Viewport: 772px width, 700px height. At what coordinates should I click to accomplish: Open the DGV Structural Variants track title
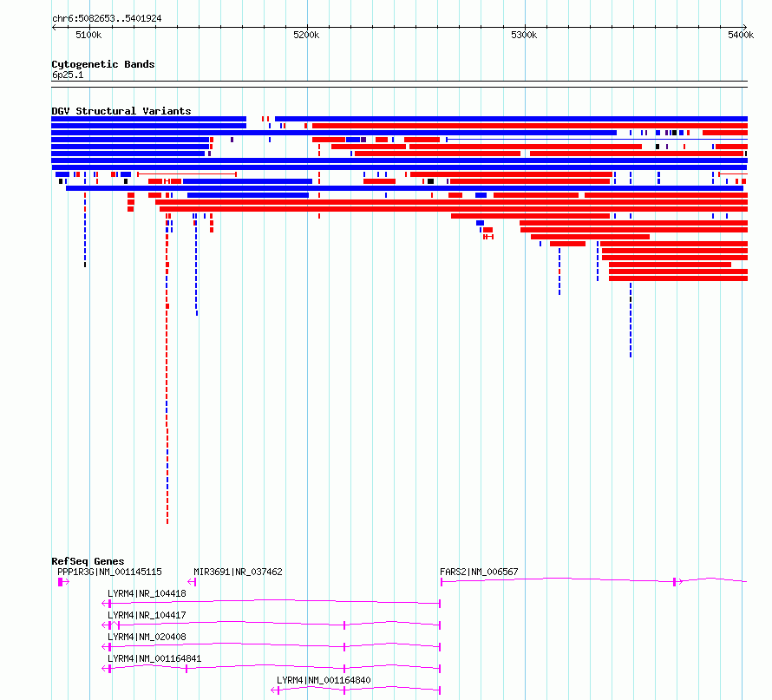121,111
